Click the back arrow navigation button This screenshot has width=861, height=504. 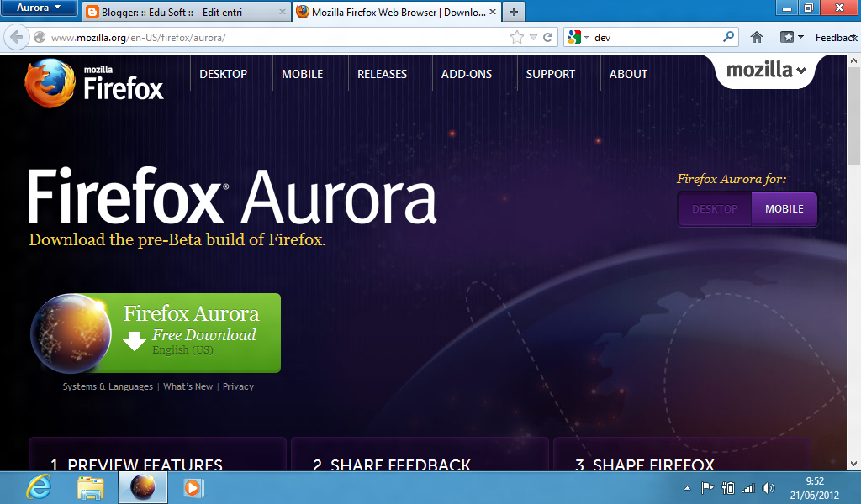pos(17,37)
